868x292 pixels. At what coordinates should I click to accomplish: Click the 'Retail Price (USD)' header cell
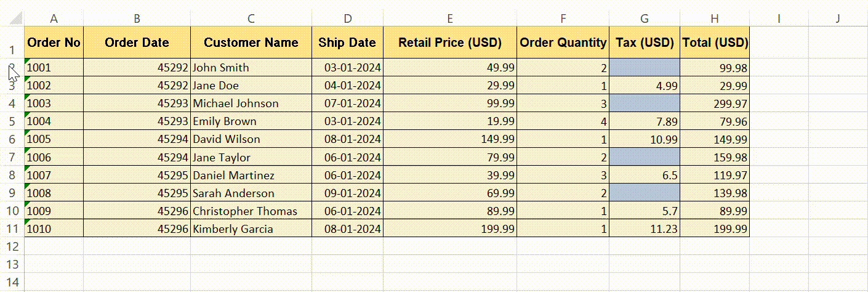pos(450,43)
